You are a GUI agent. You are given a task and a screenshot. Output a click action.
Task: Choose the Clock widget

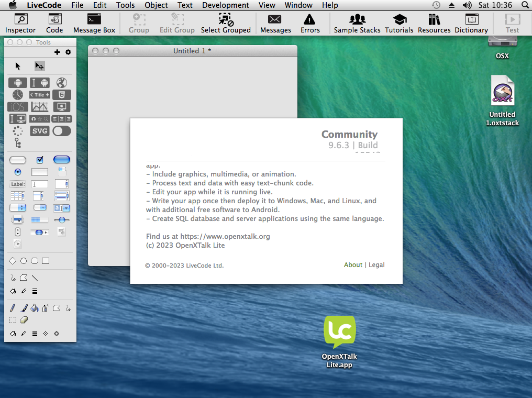tap(18, 95)
